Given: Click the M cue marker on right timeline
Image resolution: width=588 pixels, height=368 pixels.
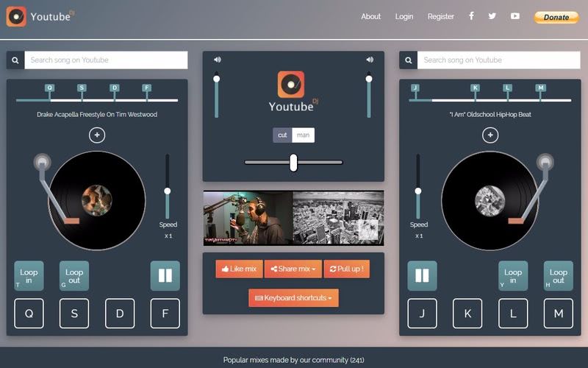Looking at the screenshot, I should (x=540, y=88).
